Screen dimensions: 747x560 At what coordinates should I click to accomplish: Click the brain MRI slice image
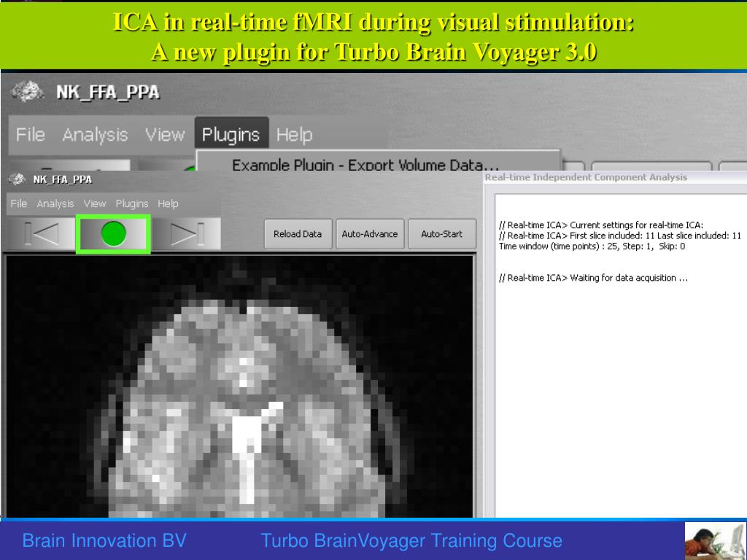point(239,386)
